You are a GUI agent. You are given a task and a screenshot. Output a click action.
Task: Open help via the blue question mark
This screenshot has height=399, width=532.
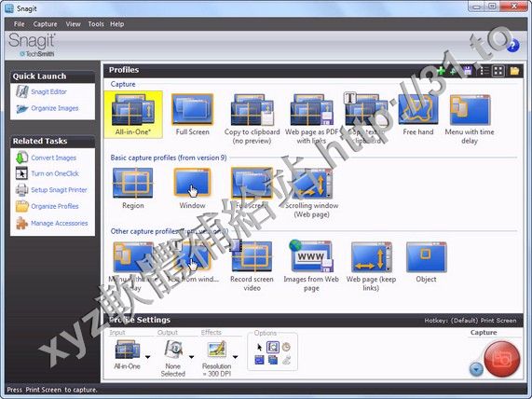click(x=513, y=46)
